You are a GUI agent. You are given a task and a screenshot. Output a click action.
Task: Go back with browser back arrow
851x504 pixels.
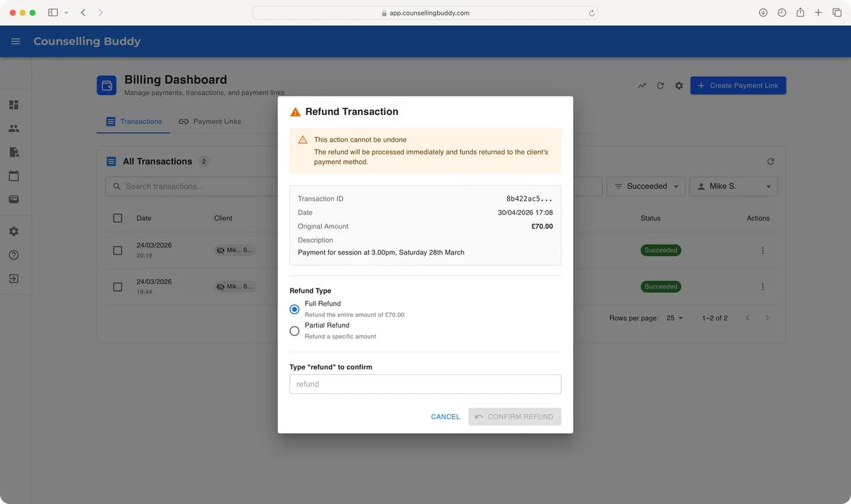click(x=84, y=13)
